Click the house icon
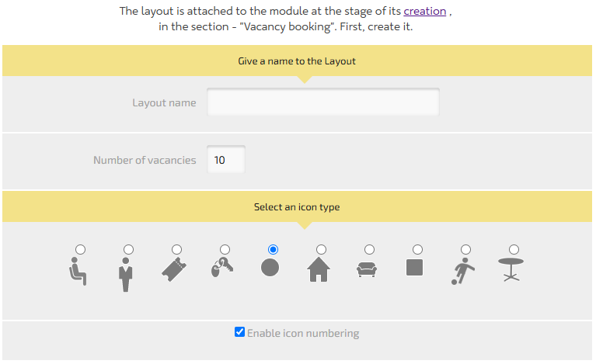Screen dimensions: 596x364 coord(319,269)
